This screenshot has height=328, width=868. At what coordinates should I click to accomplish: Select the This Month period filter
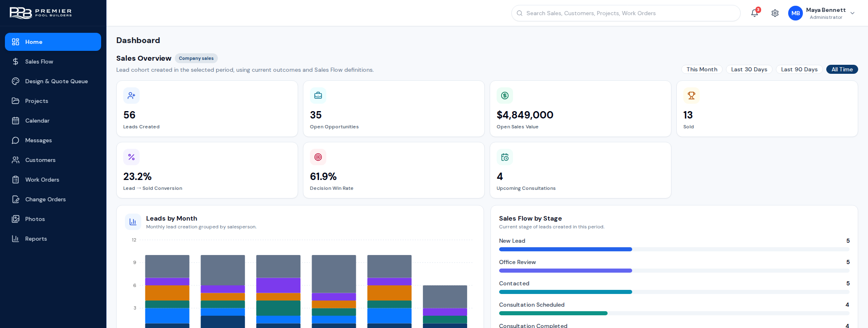click(x=702, y=69)
